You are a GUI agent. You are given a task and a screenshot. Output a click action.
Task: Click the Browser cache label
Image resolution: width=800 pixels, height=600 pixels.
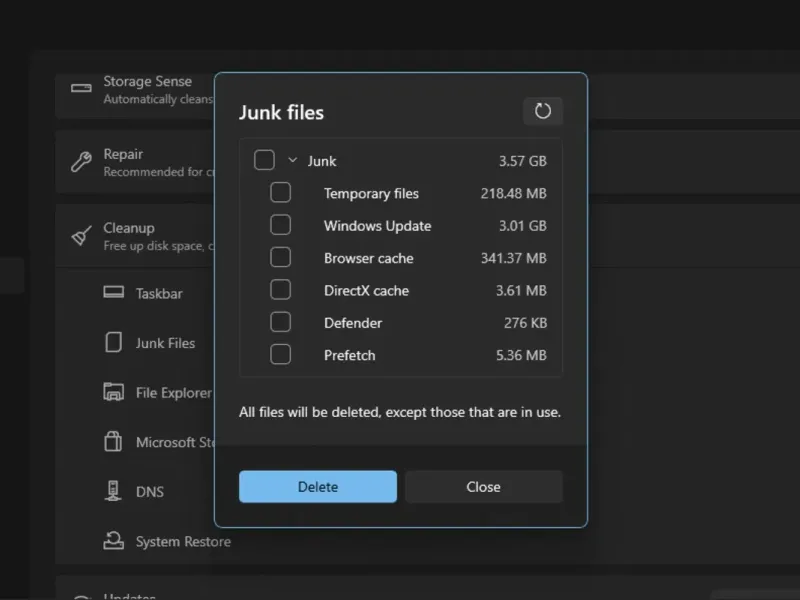[x=369, y=258]
